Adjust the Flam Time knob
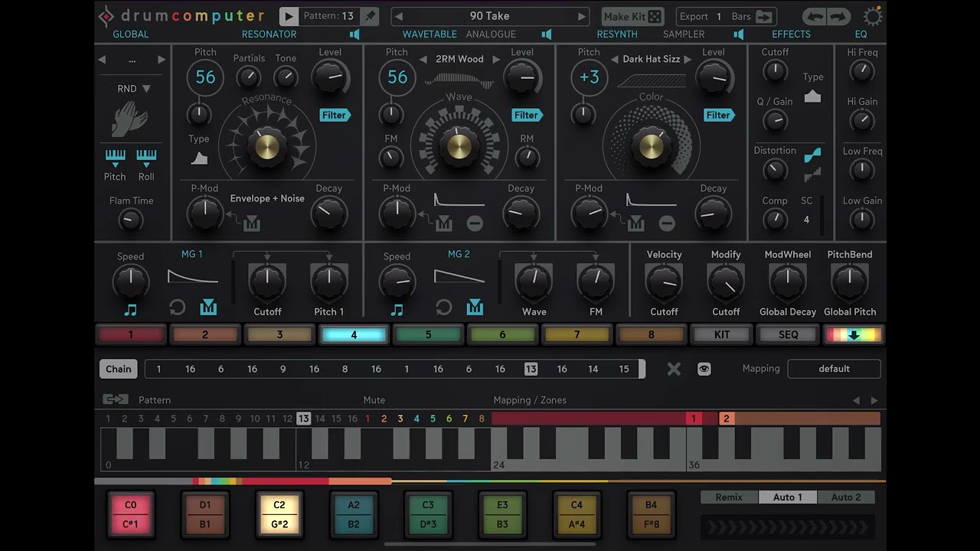980x551 pixels. point(131,220)
